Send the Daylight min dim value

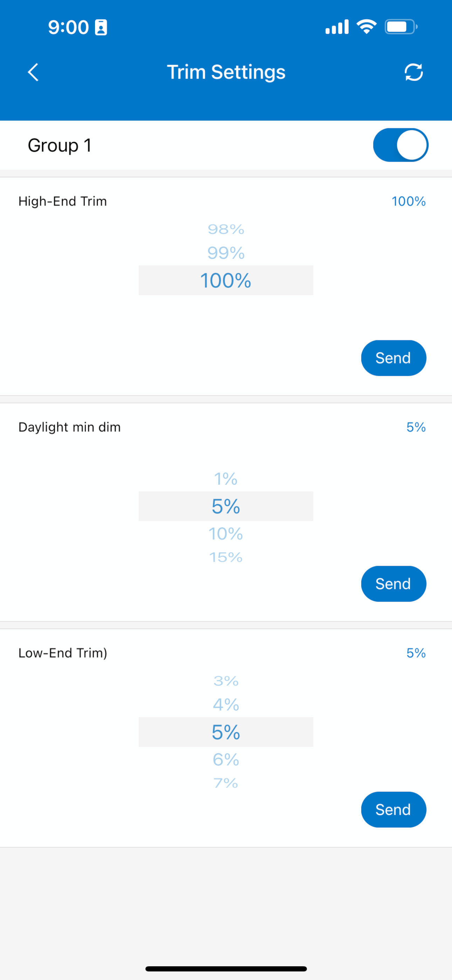point(393,584)
